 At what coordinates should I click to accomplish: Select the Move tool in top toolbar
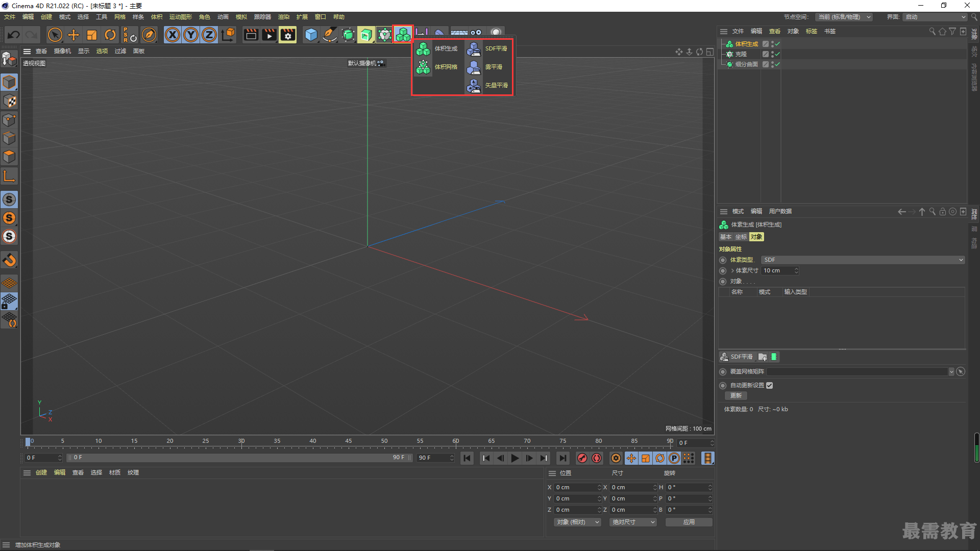pyautogui.click(x=73, y=35)
